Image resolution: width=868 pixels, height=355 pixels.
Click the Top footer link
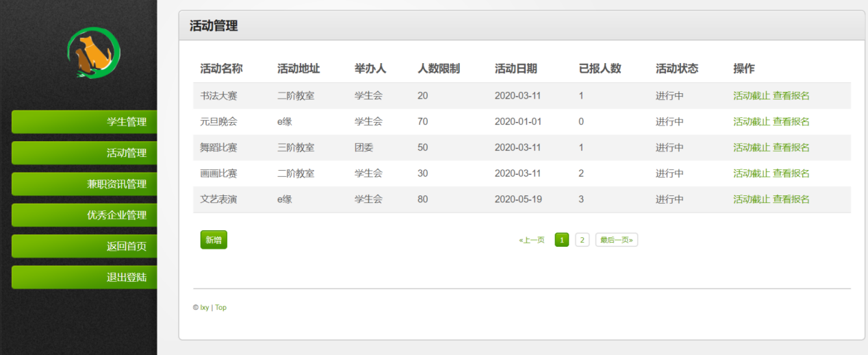click(x=220, y=308)
